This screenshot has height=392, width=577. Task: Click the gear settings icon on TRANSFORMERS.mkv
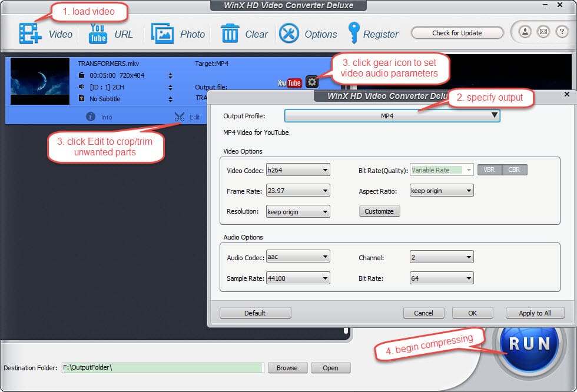(x=311, y=82)
